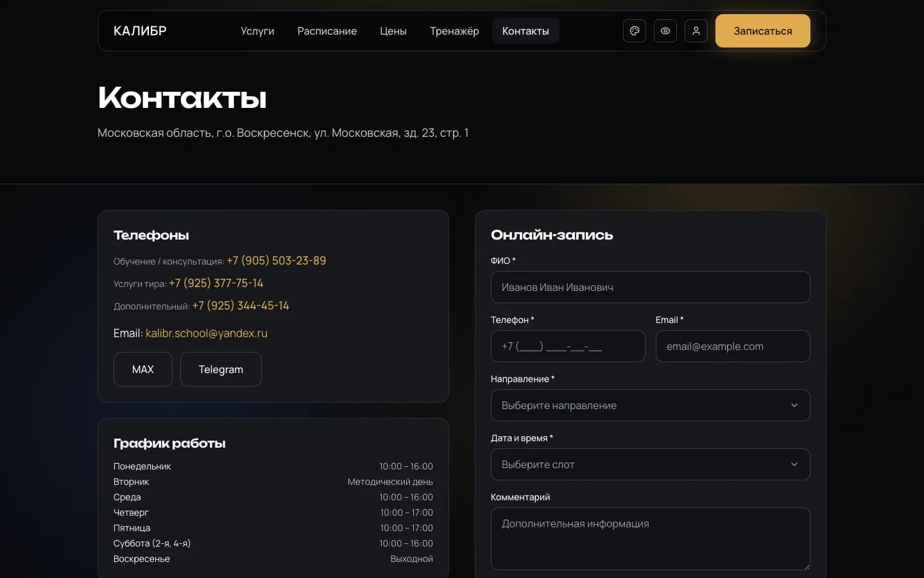Select the Суббота (2-я, 4-я) row
The image size is (924, 578).
pos(273,543)
